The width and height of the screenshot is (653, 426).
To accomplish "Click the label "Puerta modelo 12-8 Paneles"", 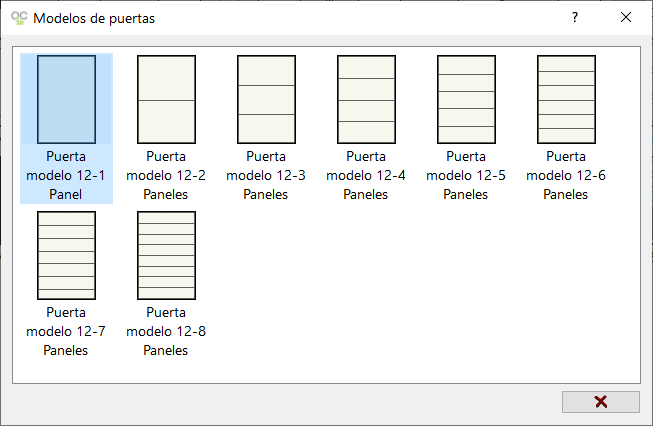I will click(x=166, y=331).
